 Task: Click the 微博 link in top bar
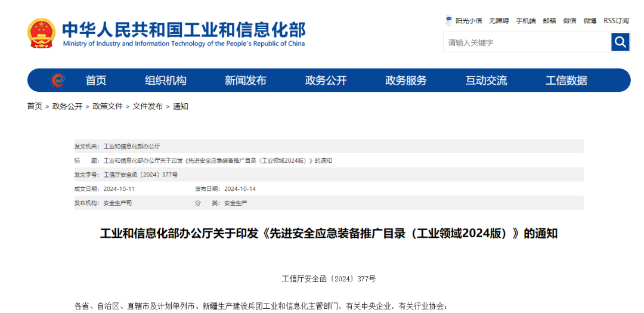[x=590, y=21]
